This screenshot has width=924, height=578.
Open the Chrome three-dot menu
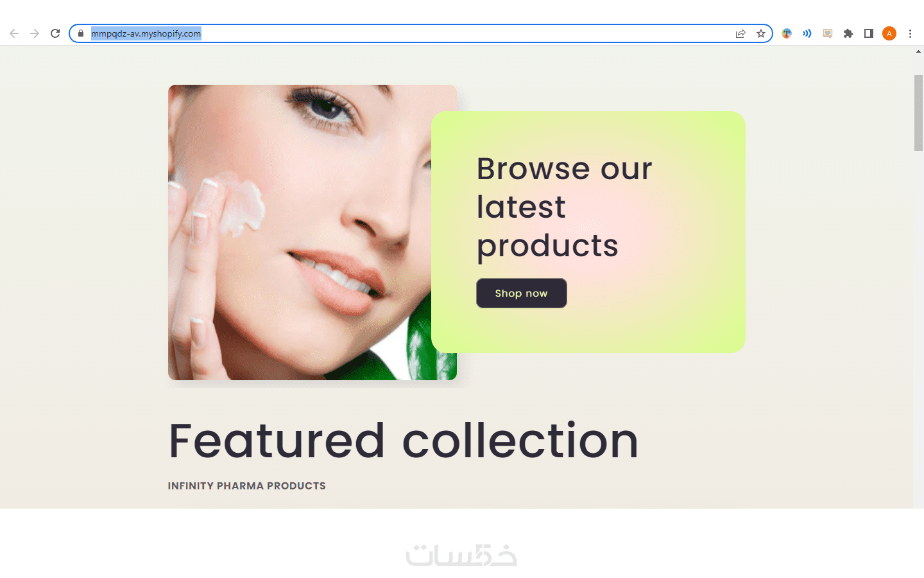click(x=910, y=33)
